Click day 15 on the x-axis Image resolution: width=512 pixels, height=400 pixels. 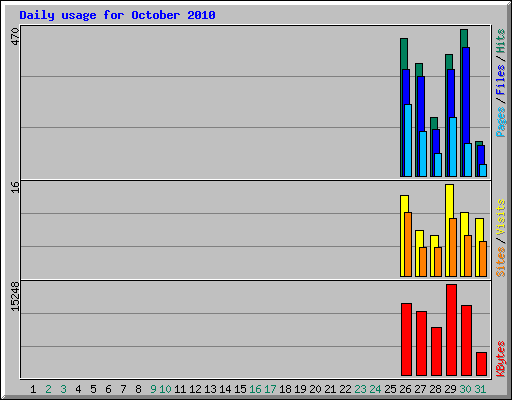tap(240, 389)
